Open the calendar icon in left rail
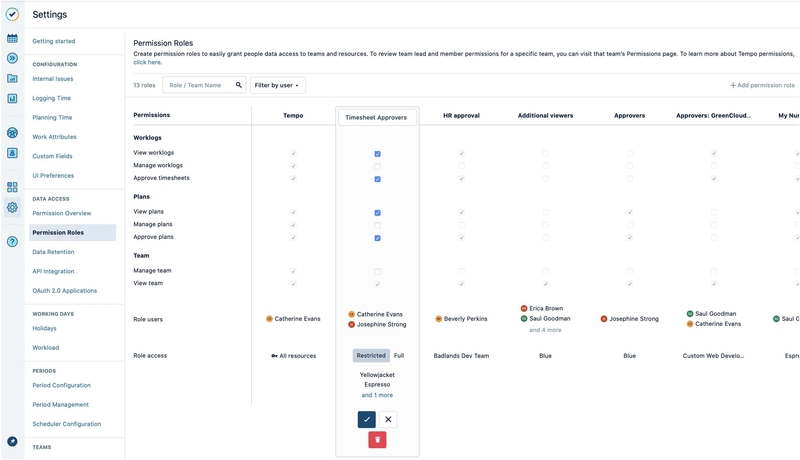Image resolution: width=800 pixels, height=460 pixels. (12, 39)
